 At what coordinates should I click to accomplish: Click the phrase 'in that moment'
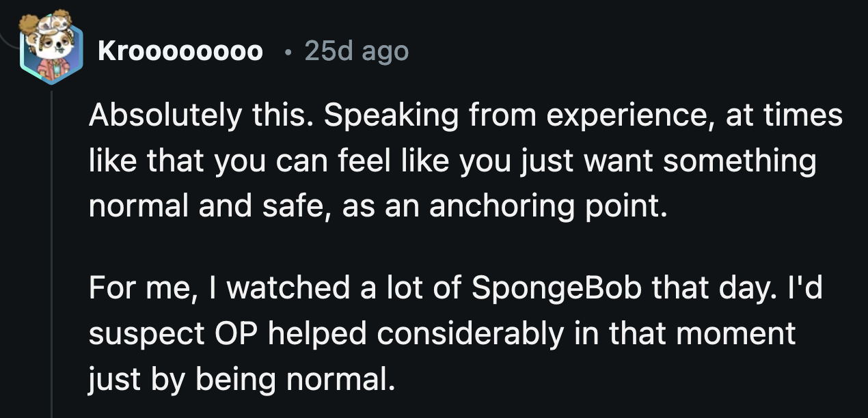(683, 334)
